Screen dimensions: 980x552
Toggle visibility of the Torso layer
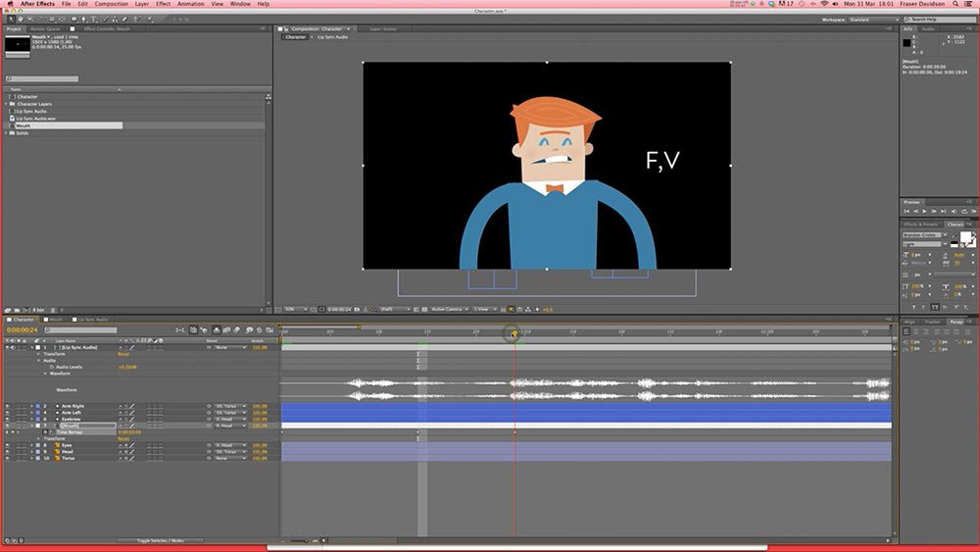tap(7, 458)
